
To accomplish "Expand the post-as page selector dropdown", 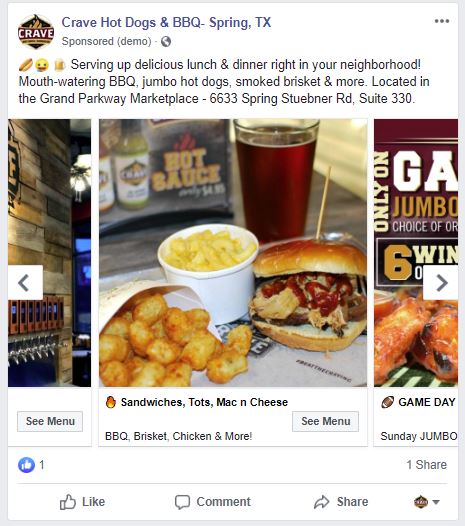I will (426, 502).
